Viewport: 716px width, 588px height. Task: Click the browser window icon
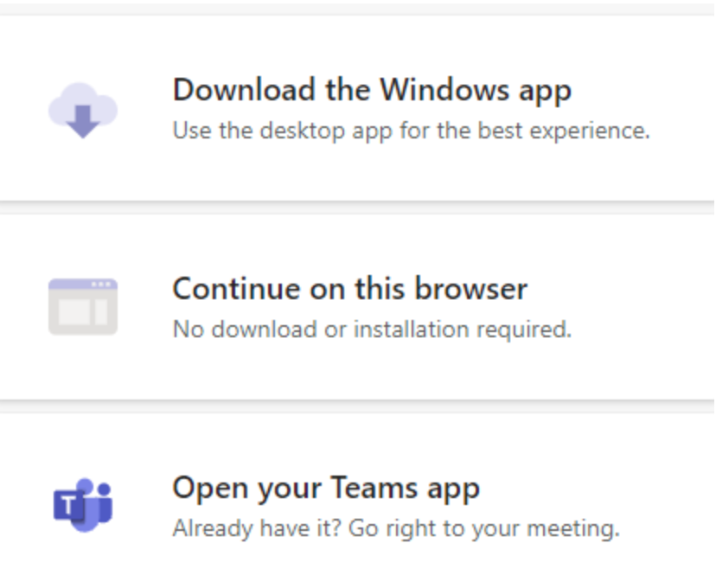click(82, 306)
